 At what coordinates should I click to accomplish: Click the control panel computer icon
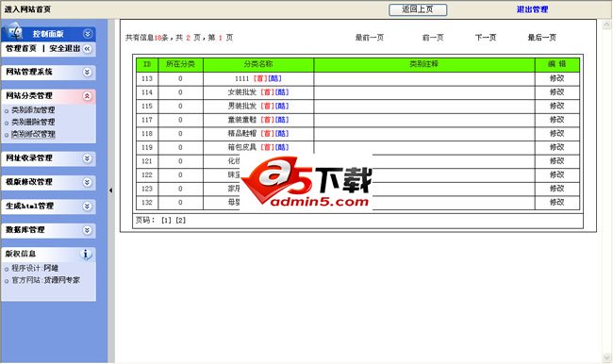tap(14, 31)
